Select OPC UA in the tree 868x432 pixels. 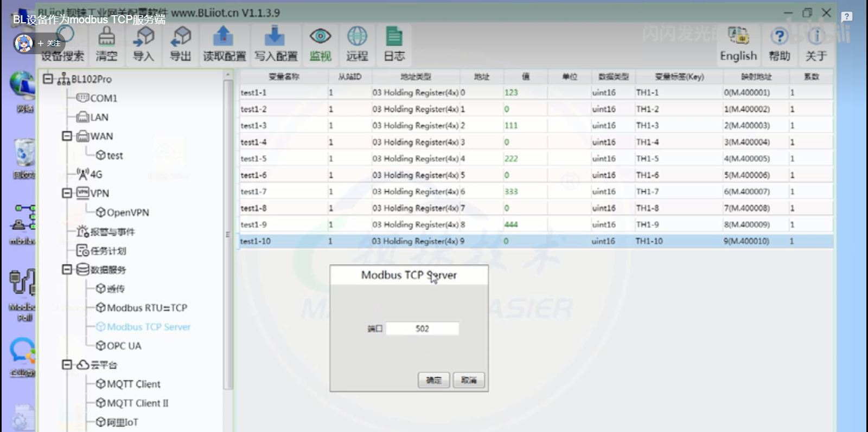[124, 346]
